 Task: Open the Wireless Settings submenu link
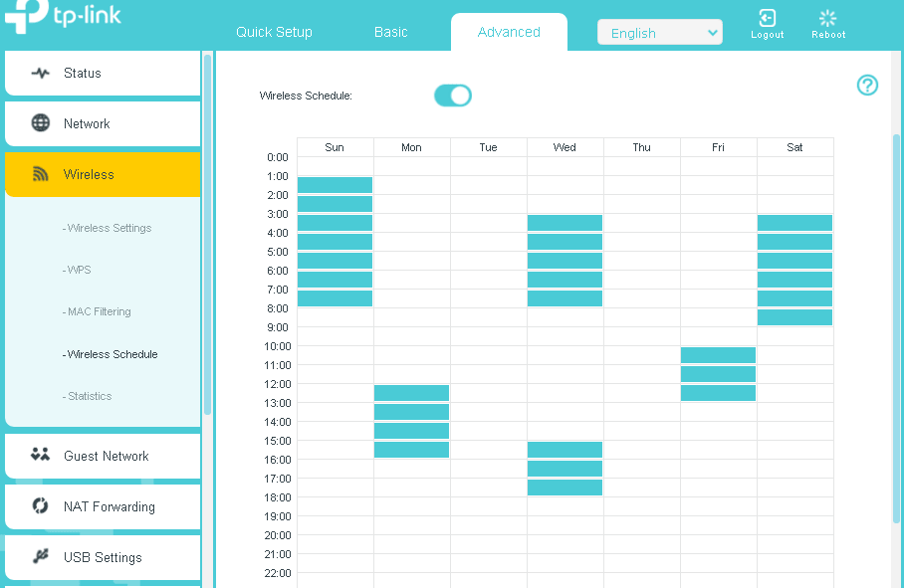[109, 228]
